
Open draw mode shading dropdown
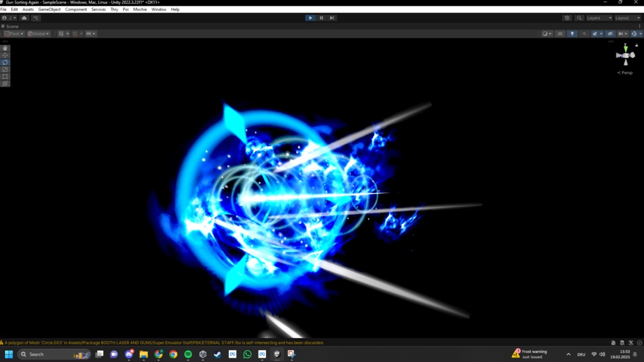[547, 34]
